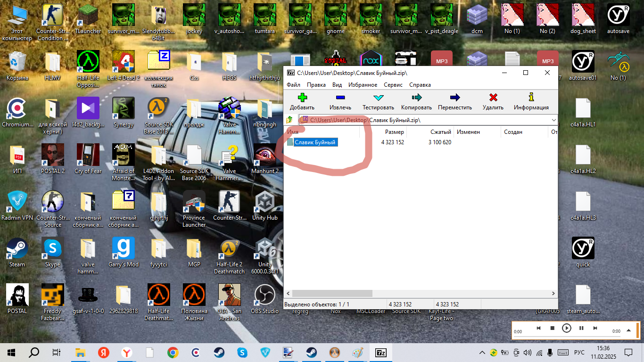Select the Половина Жызни desktop shortcut
The width and height of the screenshot is (644, 362).
point(194,303)
